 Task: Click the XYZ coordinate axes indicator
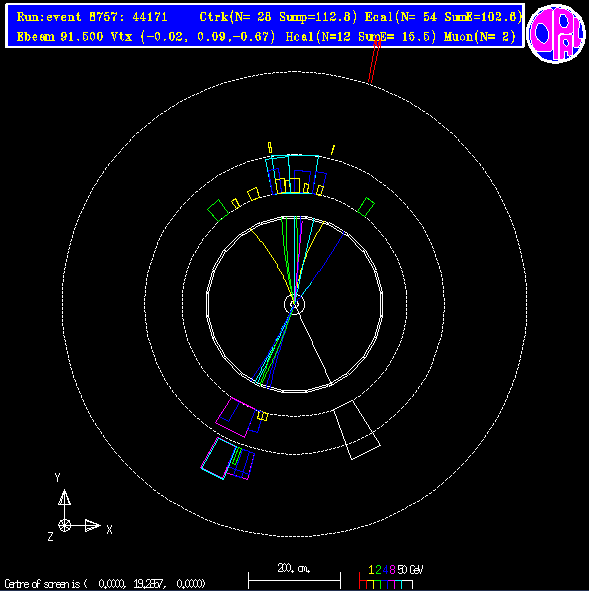coord(80,508)
